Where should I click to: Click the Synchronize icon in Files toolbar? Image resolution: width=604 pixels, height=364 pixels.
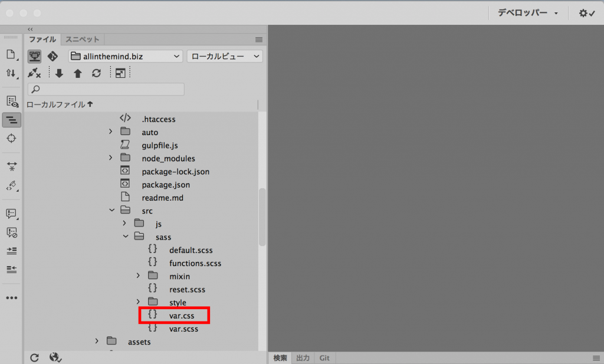96,74
